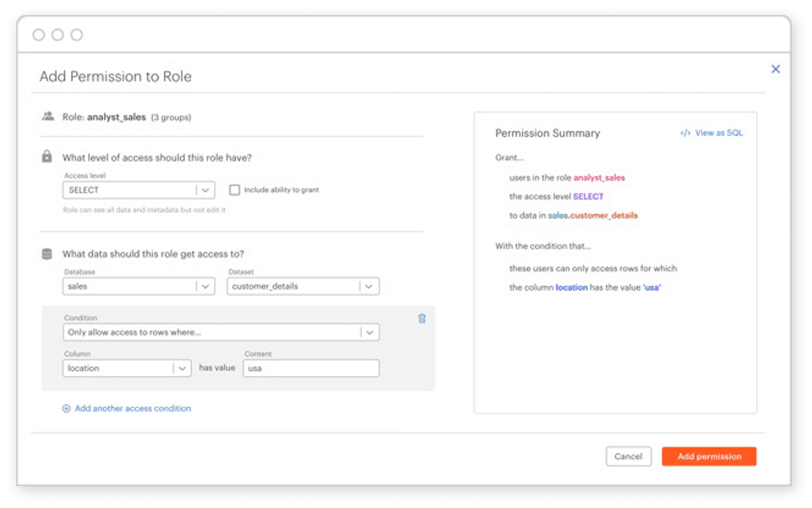Click the 'Role can see all data' hint text
Image resolution: width=812 pixels, height=508 pixels.
point(144,210)
